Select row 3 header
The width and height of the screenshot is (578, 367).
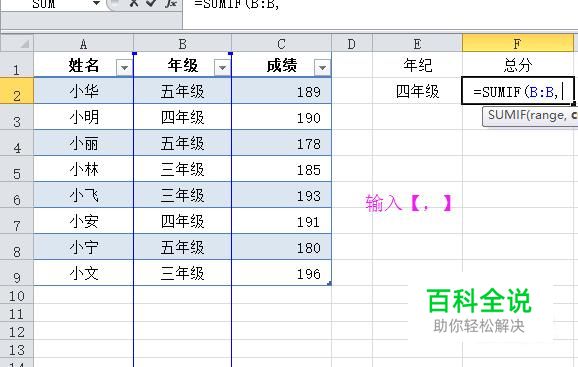point(17,117)
